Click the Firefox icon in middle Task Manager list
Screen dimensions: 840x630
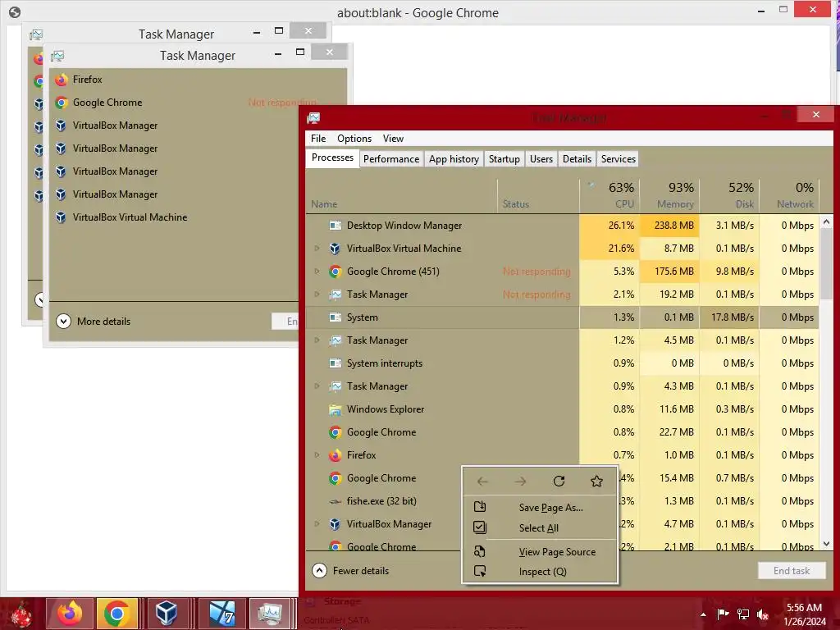pyautogui.click(x=61, y=80)
